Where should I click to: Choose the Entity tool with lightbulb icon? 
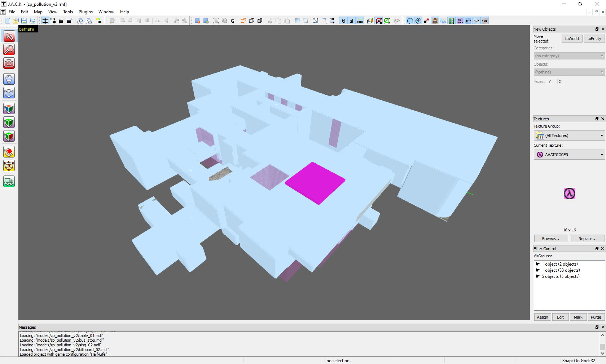[9, 79]
